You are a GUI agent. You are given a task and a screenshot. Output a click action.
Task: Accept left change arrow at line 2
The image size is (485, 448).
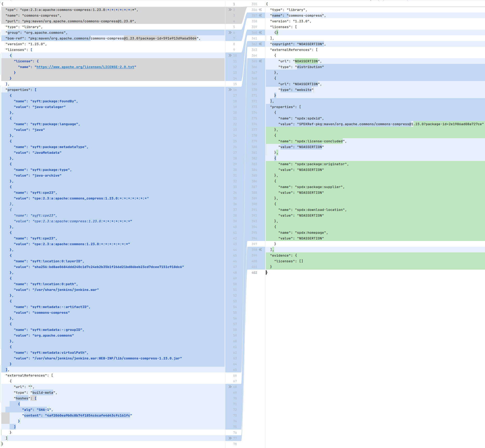[230, 10]
